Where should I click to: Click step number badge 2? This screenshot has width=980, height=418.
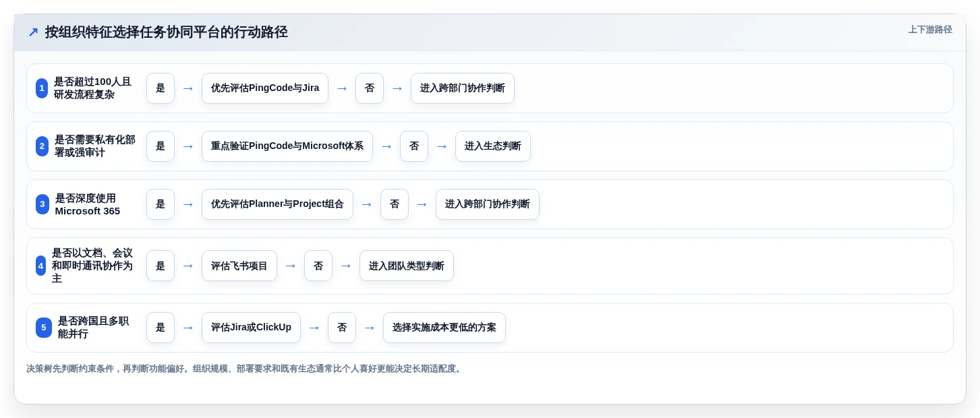pyautogui.click(x=42, y=146)
